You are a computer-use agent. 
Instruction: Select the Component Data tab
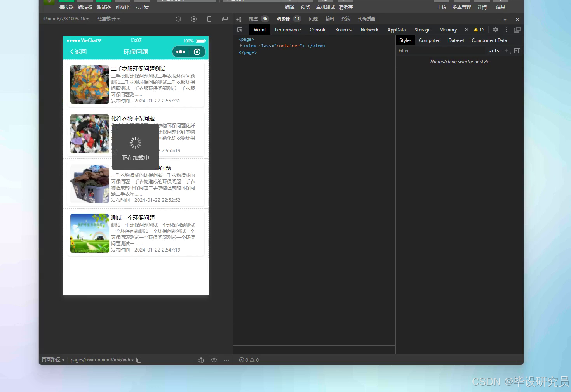[x=489, y=40]
